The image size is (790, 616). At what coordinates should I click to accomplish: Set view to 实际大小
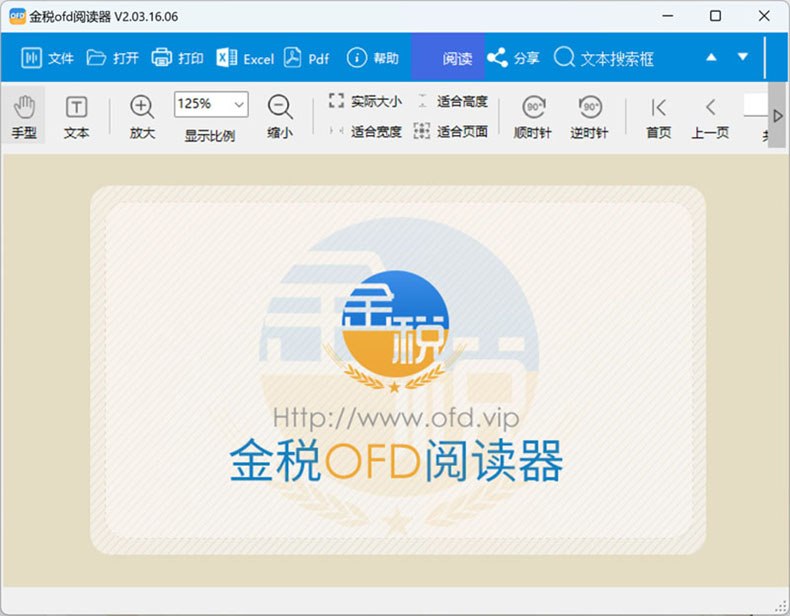coord(365,101)
